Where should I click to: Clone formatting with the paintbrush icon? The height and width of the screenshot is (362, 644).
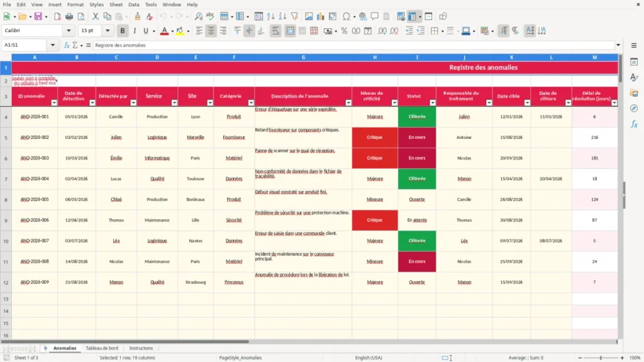pos(138,16)
